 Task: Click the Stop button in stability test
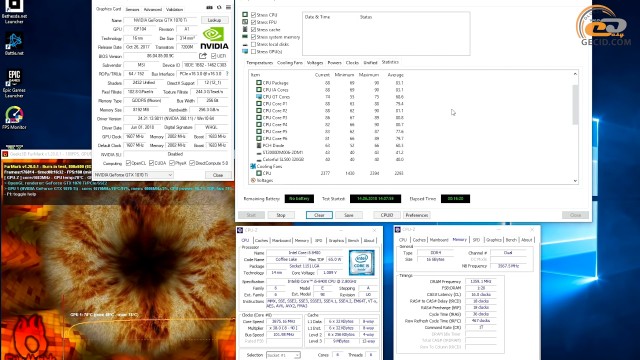(x=281, y=215)
